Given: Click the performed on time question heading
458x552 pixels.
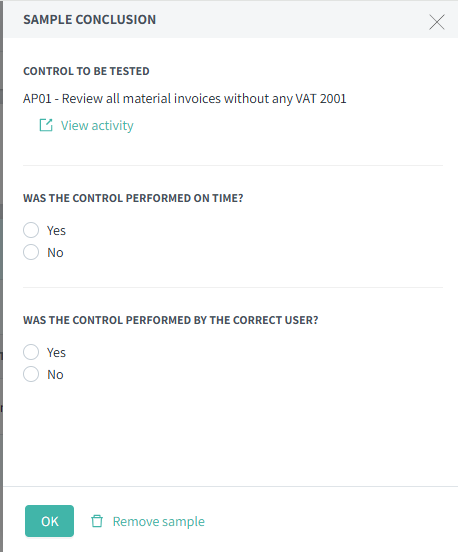Looking at the screenshot, I should [133, 198].
